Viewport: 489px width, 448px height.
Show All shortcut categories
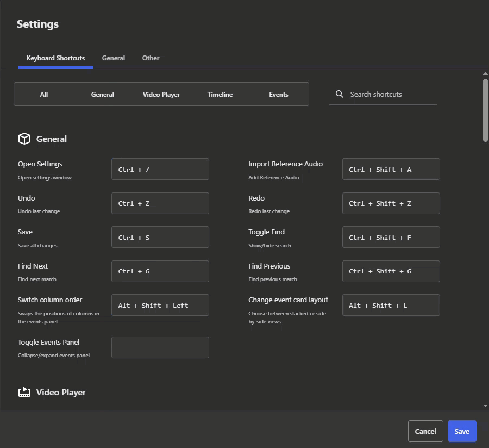pos(44,94)
